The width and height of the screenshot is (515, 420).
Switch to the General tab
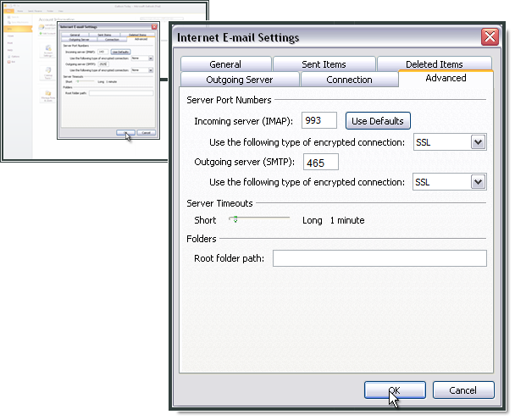[225, 64]
